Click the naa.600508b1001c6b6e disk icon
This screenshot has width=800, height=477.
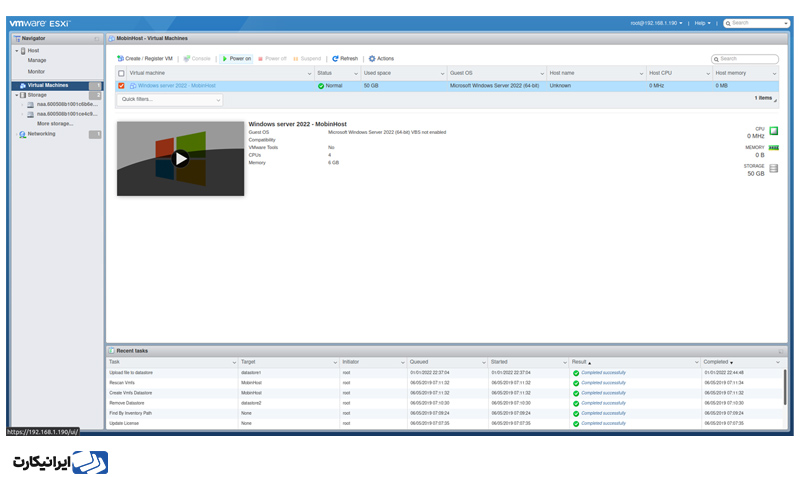[x=31, y=105]
